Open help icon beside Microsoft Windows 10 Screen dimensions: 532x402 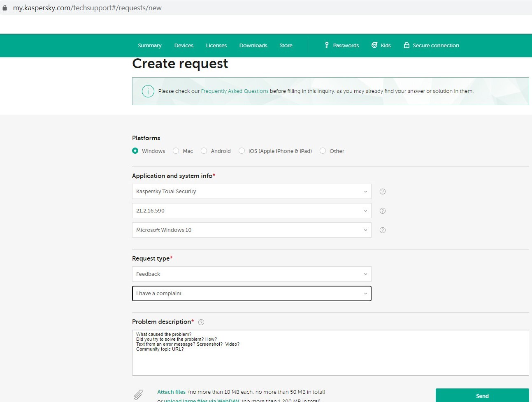coord(383,230)
